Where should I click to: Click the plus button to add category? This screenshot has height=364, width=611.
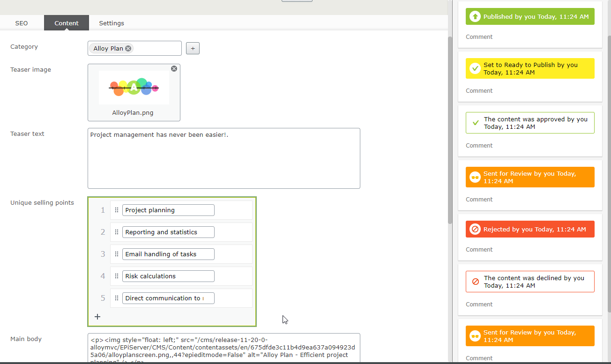coord(193,48)
